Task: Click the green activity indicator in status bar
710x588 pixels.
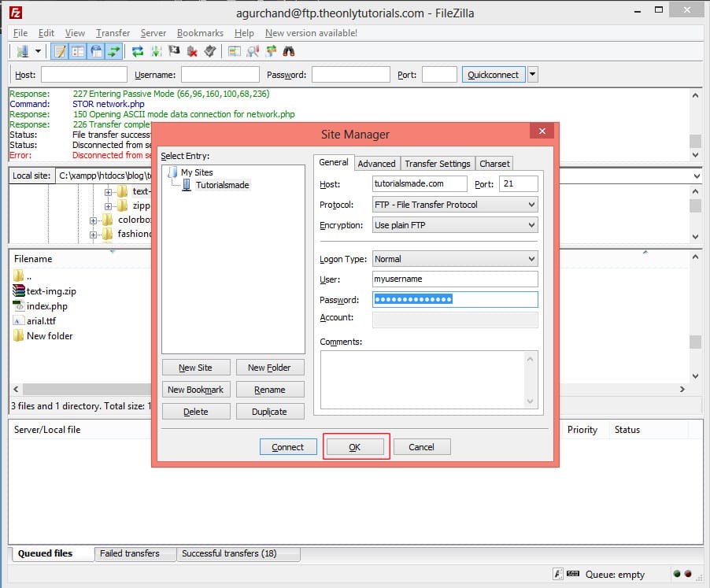Action: coord(677,574)
